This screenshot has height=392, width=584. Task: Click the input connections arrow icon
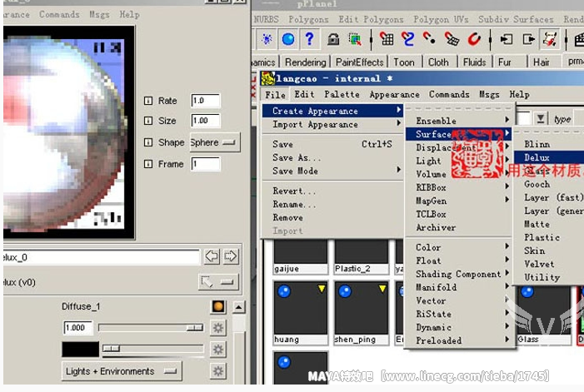click(x=507, y=39)
